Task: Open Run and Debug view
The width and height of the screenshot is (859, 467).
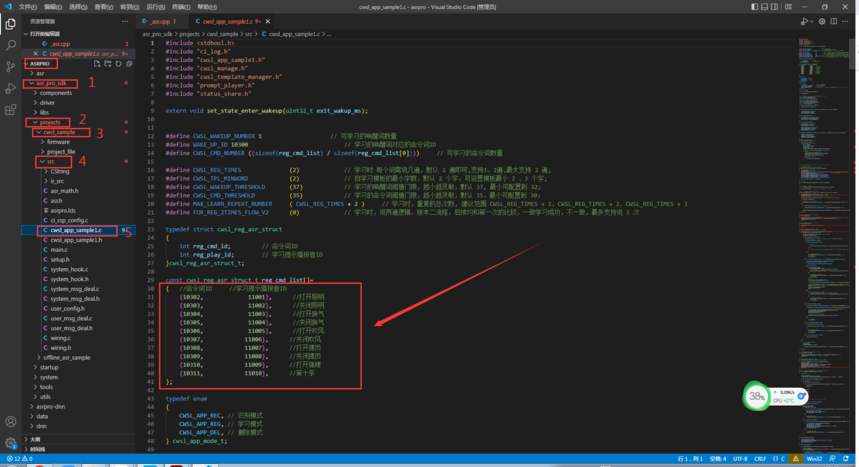Action: (10, 88)
